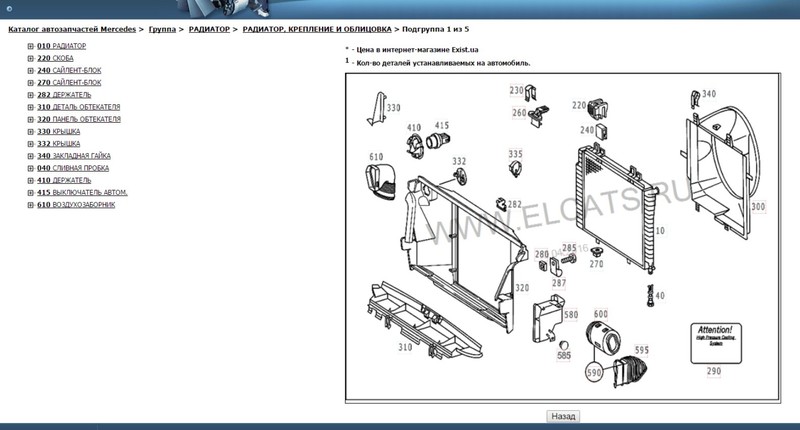Click the Attention label part 290
This screenshot has height=430, width=800.
(713, 370)
